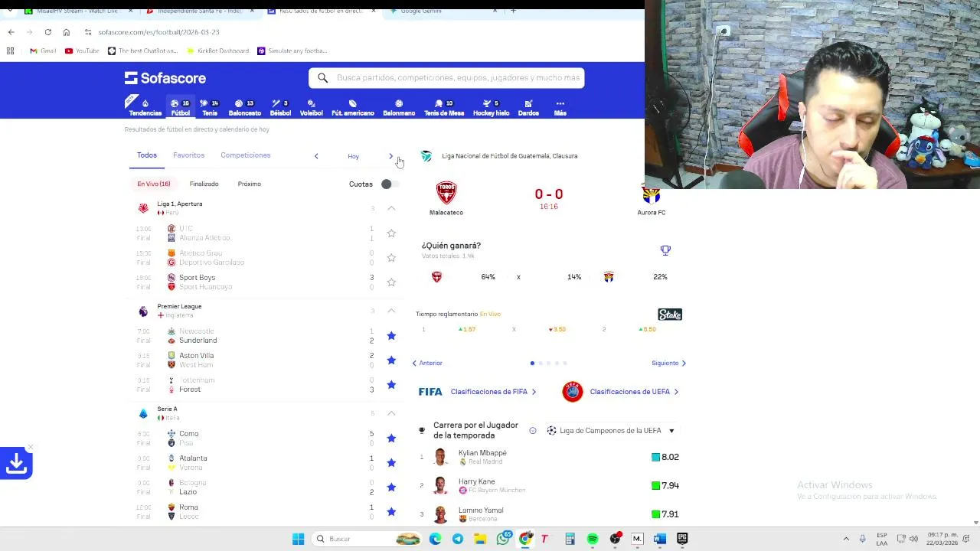Viewport: 980px width, 551px height.
Task: Select the Fút. americano sport icon
Action: [352, 107]
